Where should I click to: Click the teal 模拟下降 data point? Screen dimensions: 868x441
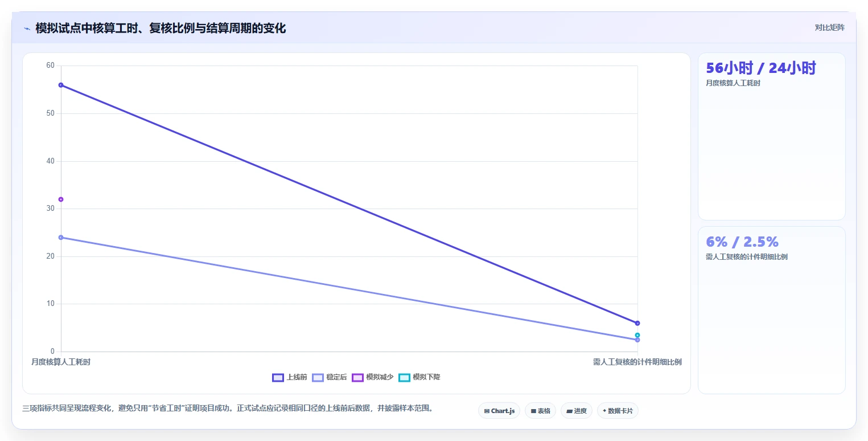[637, 335]
